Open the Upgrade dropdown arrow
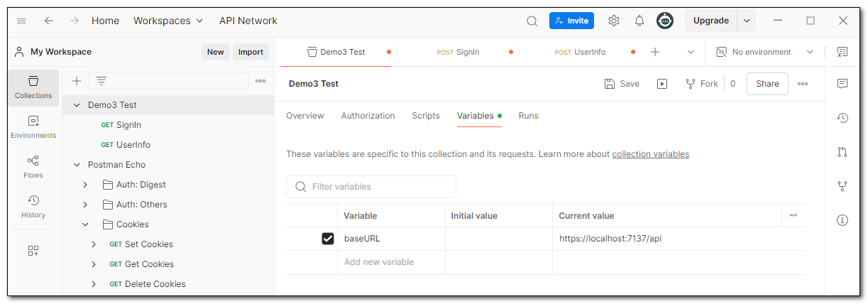The width and height of the screenshot is (868, 304). coord(747,21)
